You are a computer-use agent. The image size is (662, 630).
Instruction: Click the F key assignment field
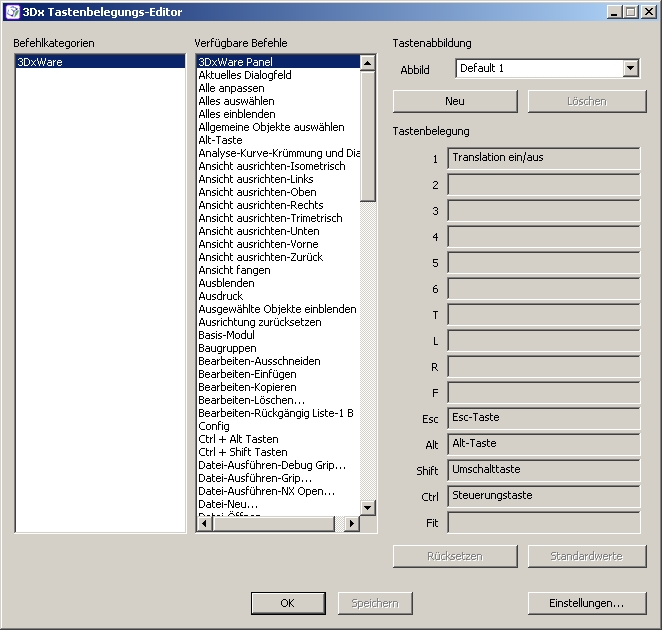(x=544, y=393)
